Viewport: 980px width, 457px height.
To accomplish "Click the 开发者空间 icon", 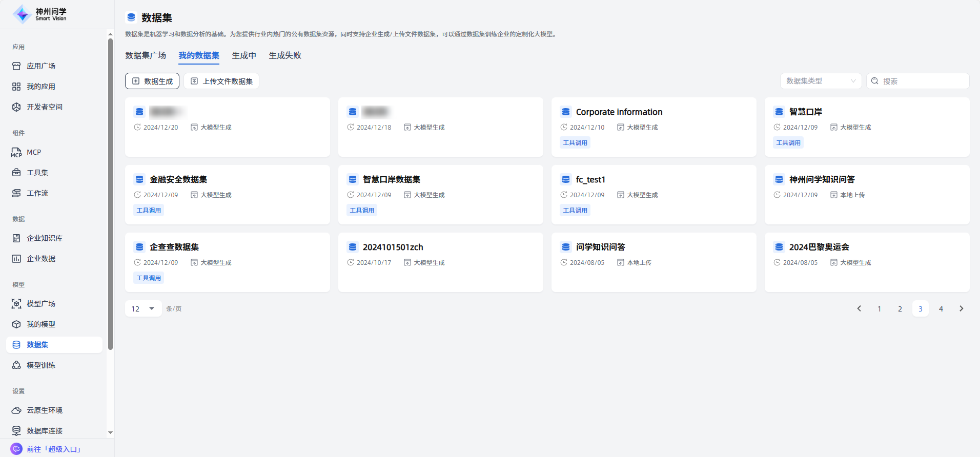I will [x=16, y=107].
